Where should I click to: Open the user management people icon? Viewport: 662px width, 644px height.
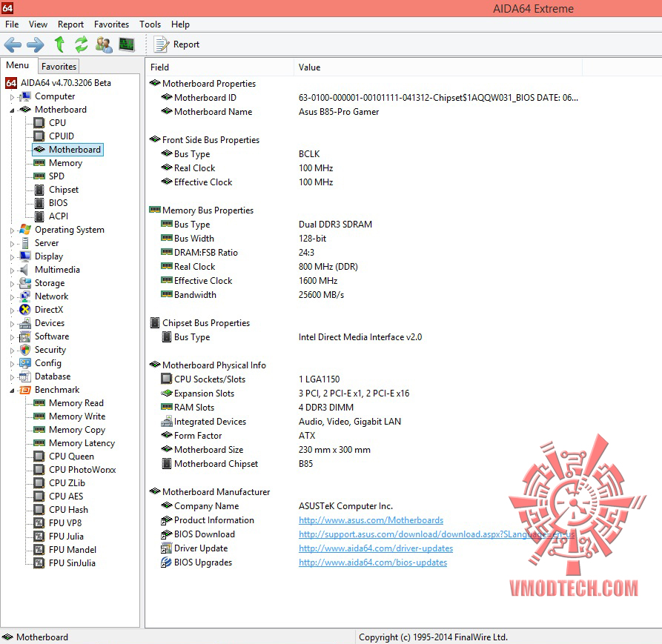coord(104,44)
